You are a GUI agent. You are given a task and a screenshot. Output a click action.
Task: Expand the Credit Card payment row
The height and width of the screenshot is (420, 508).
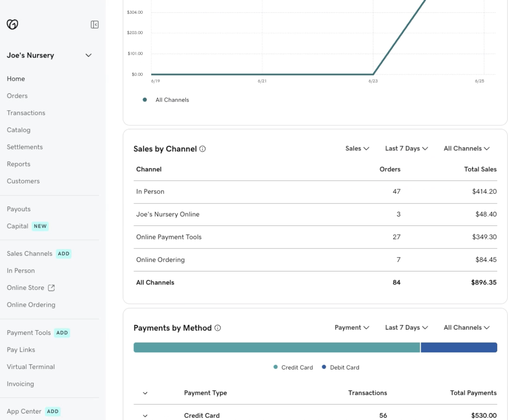(x=145, y=416)
